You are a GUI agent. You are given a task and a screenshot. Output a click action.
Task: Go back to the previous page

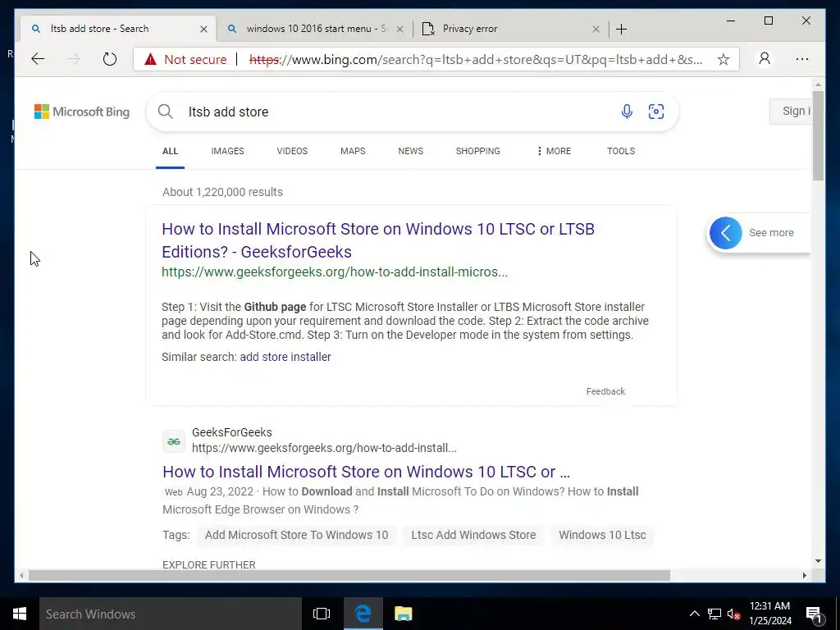[38, 59]
